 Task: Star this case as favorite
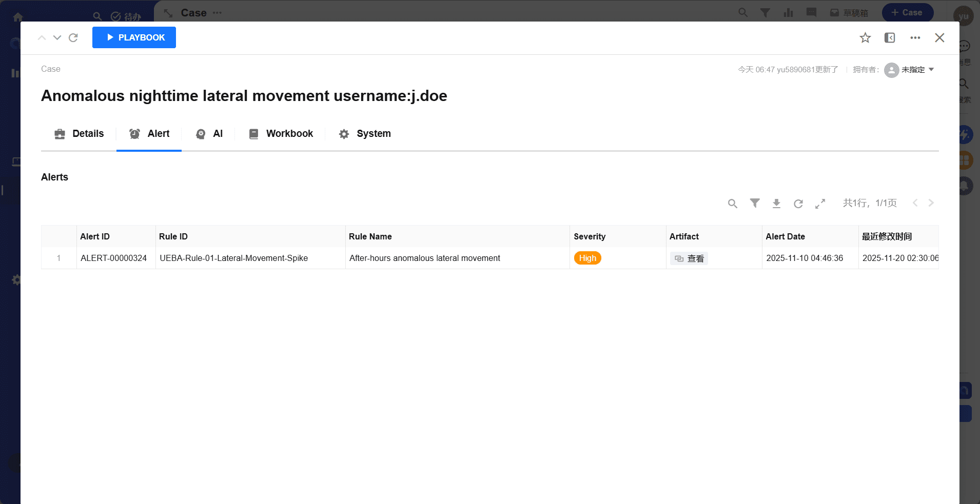[x=865, y=38]
